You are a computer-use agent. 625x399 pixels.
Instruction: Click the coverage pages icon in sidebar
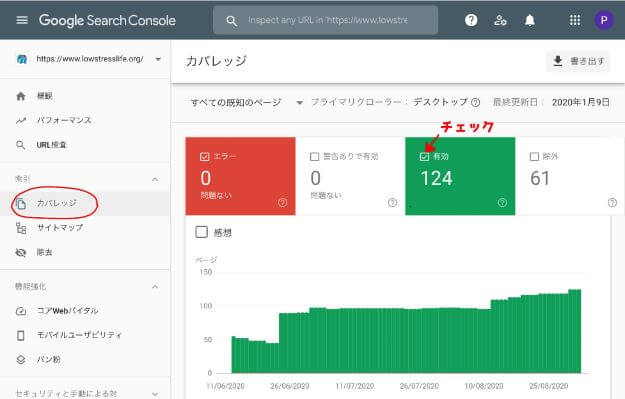point(21,204)
